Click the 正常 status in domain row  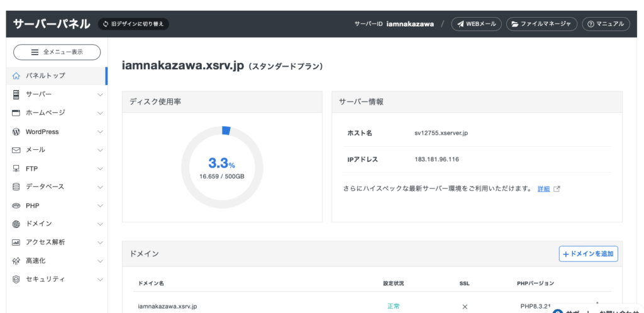(x=394, y=307)
